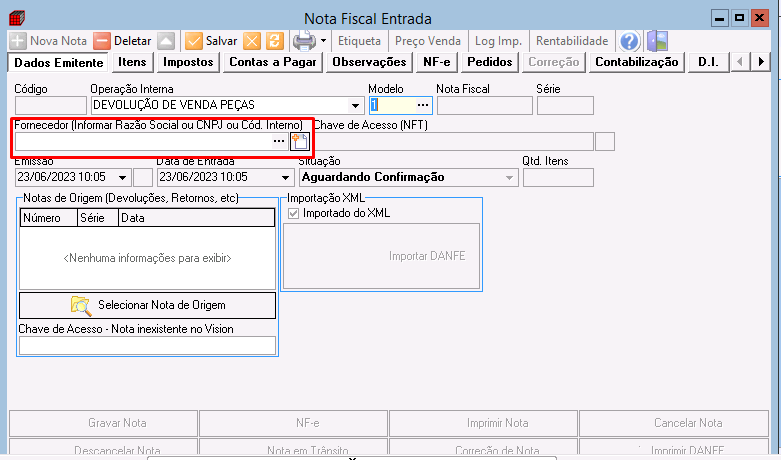Open the Impostos tab
The height and width of the screenshot is (460, 781).
tap(188, 62)
